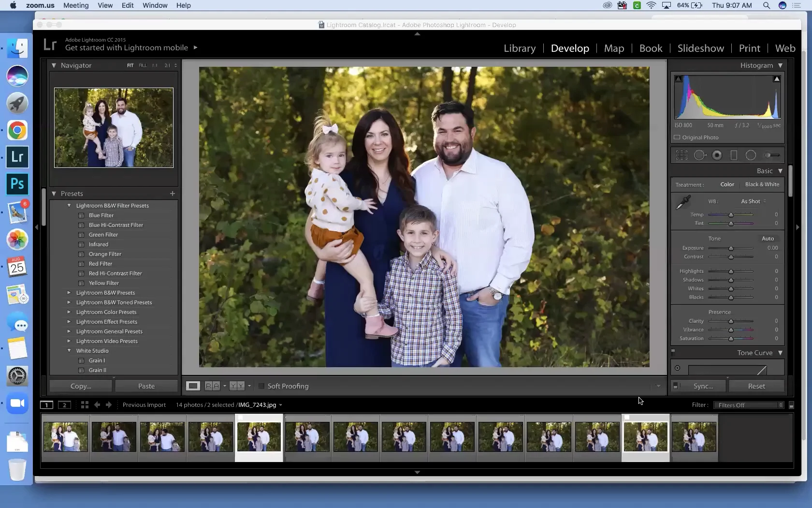Select the Graduated Filter tool
This screenshot has height=508, width=812.
pos(734,155)
